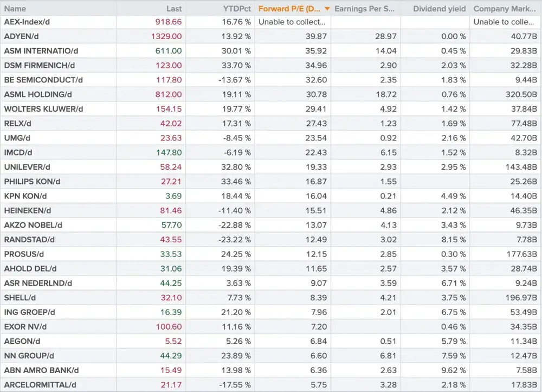Sort by Earnings Per Share header

point(364,9)
